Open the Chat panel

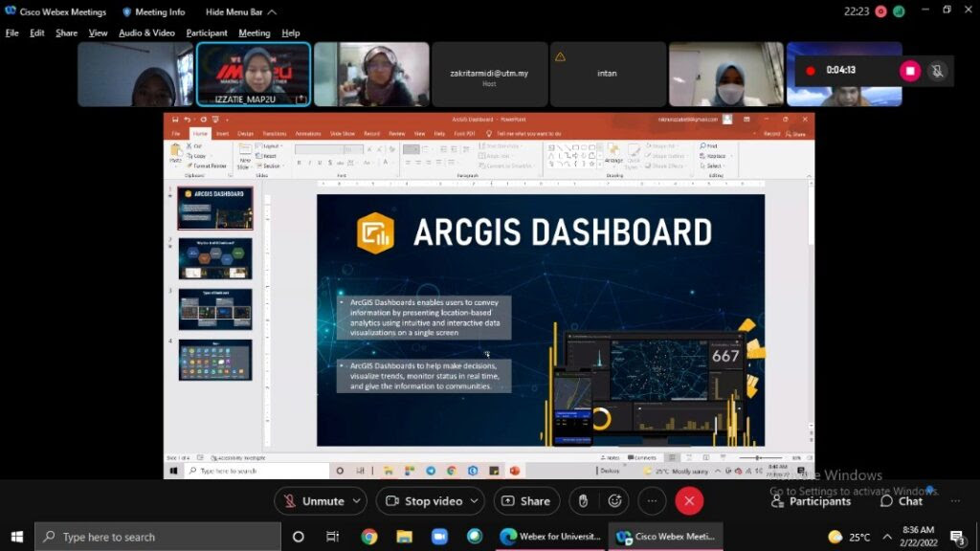[902, 501]
